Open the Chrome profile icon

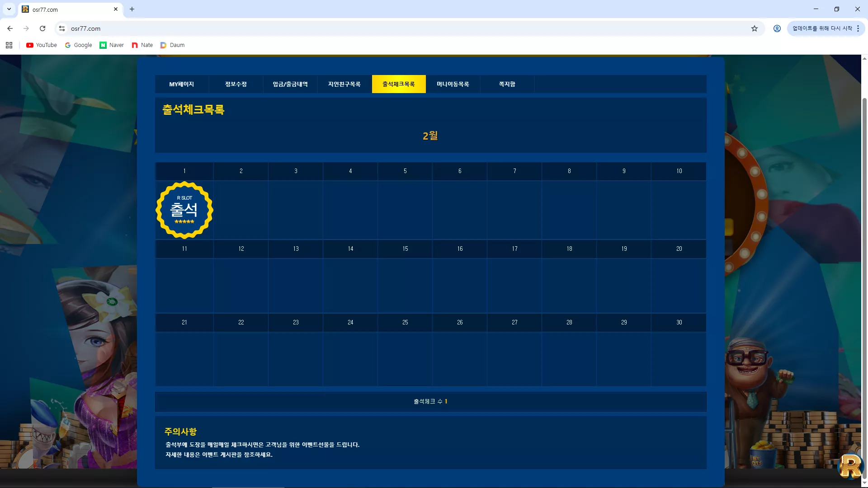pyautogui.click(x=777, y=28)
